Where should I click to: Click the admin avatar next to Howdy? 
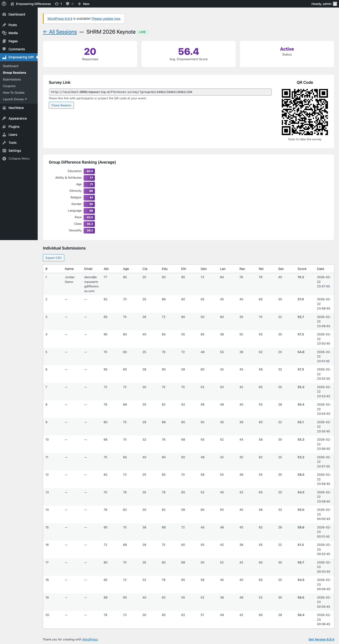(335, 4)
